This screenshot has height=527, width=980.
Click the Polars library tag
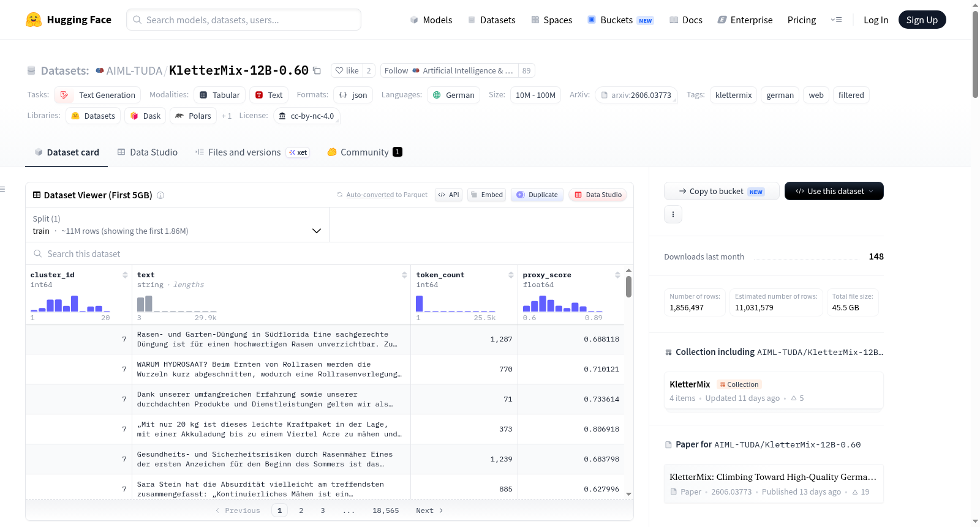tap(194, 116)
